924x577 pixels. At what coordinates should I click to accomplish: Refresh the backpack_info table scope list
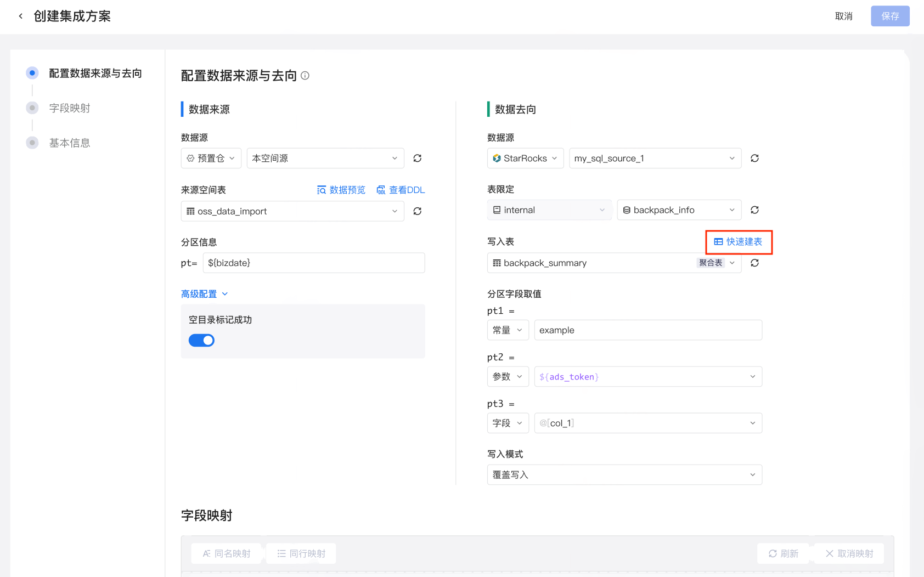coord(755,210)
